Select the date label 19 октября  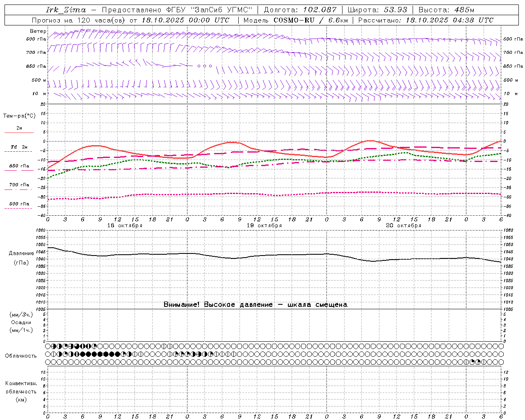click(264, 226)
